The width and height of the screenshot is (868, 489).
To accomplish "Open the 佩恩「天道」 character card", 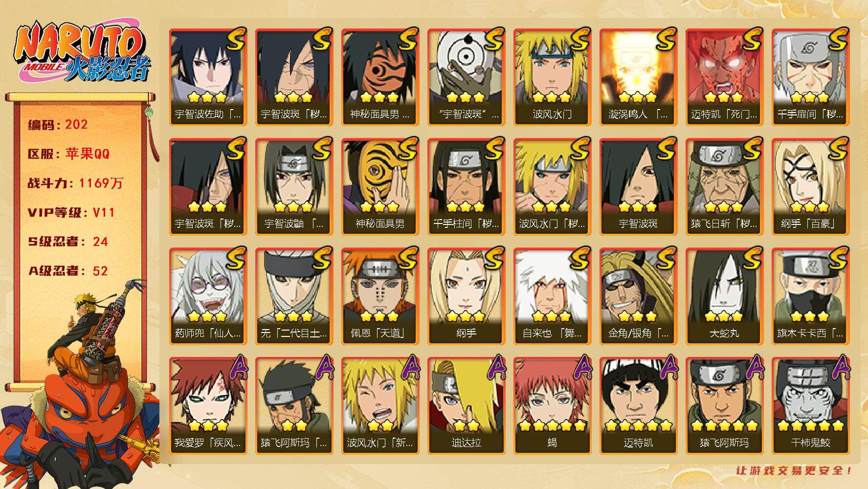I will coord(379,296).
